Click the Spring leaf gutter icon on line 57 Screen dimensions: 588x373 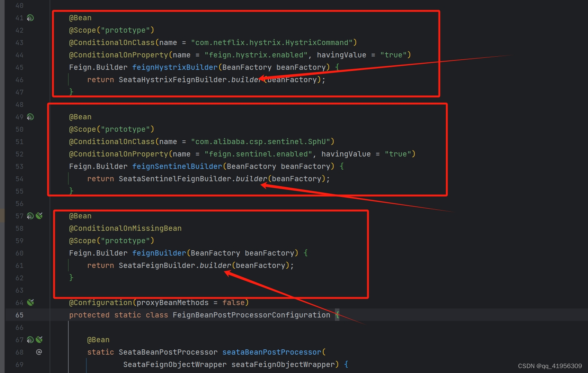pyautogui.click(x=39, y=216)
